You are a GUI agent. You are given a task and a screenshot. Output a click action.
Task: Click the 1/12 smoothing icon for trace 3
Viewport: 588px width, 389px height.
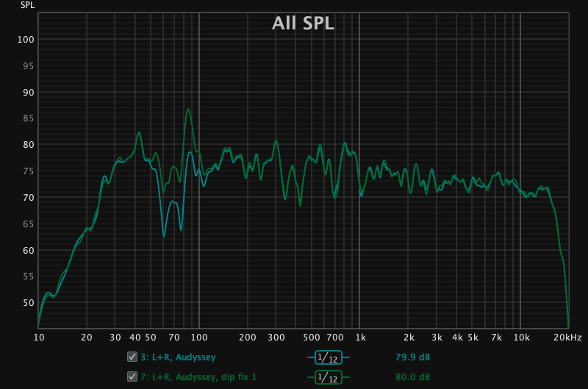328,357
